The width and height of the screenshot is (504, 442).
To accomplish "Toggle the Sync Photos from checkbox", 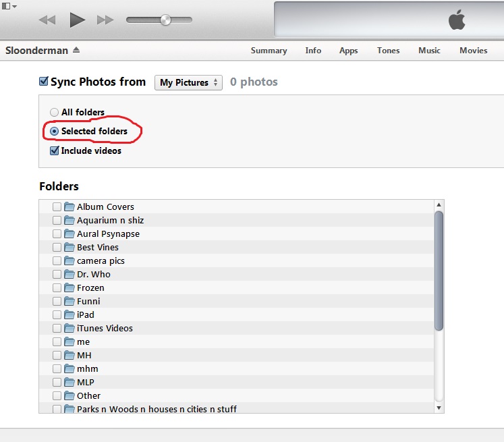I will tap(43, 82).
